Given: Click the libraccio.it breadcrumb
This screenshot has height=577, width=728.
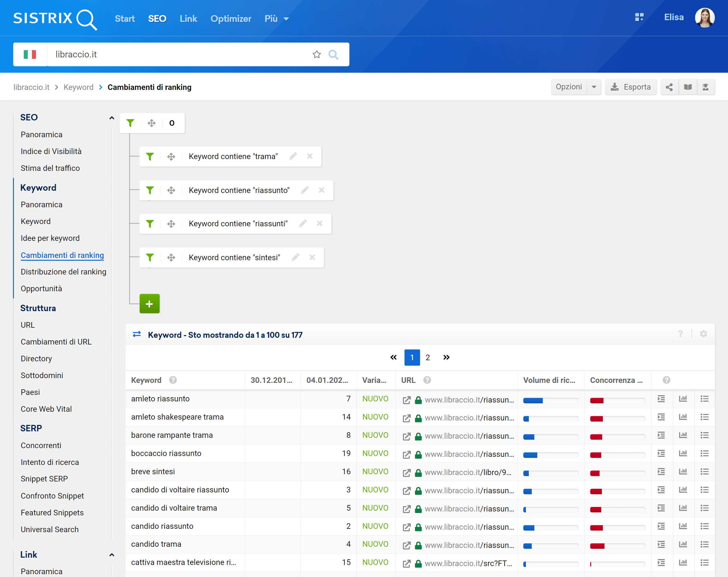Looking at the screenshot, I should tap(31, 87).
